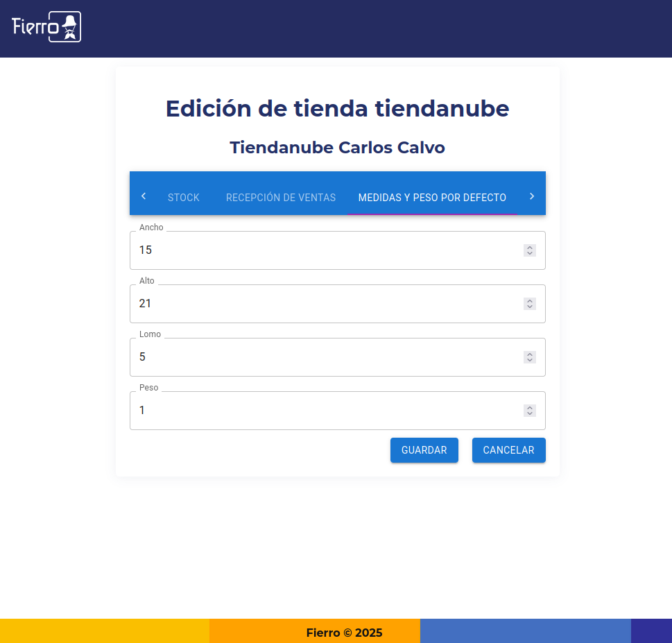Increment the Alto value using stepper

click(530, 301)
